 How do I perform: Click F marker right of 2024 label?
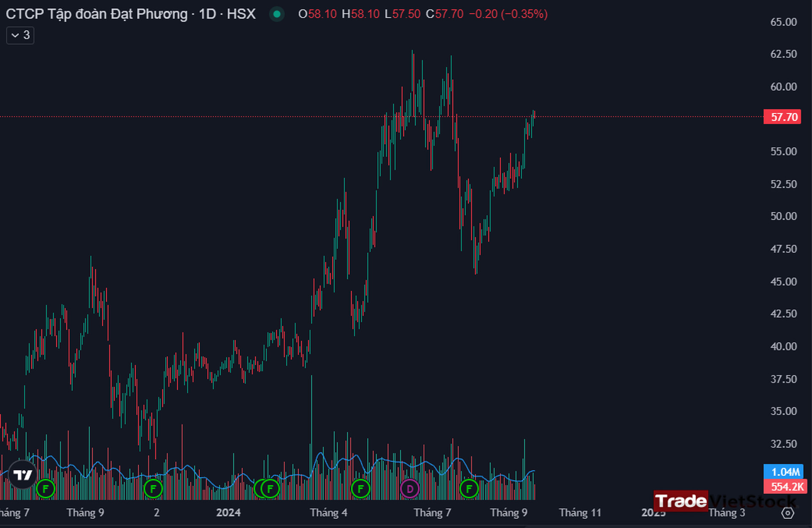point(271,489)
